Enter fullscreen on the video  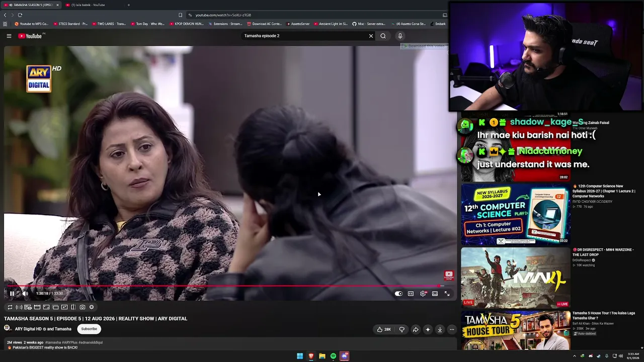point(447,294)
